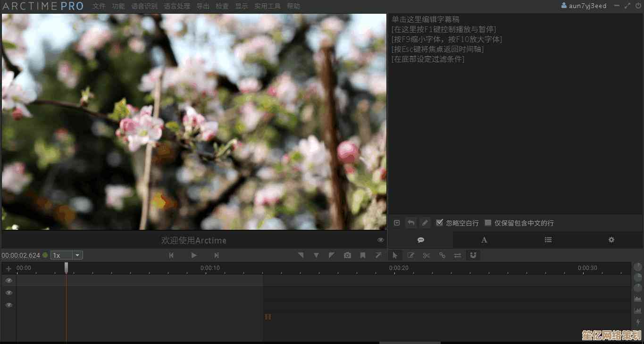This screenshot has width=644, height=344.
Task: Expand the dropdown arrow left of undo
Action: coord(397,223)
